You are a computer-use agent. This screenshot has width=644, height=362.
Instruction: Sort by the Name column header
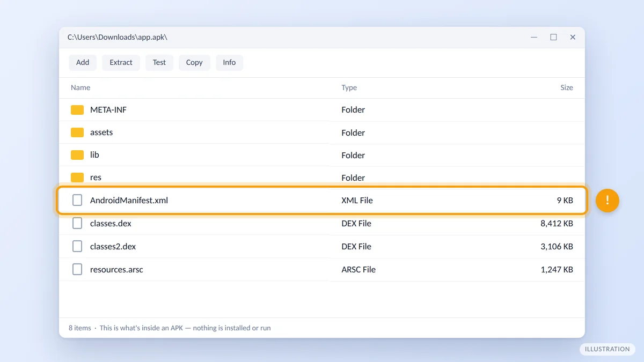(80, 87)
